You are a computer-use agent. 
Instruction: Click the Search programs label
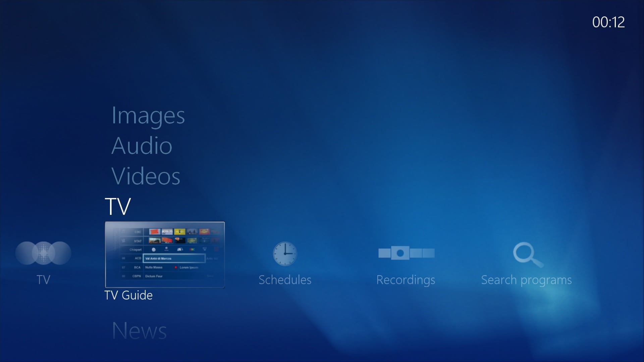(526, 280)
